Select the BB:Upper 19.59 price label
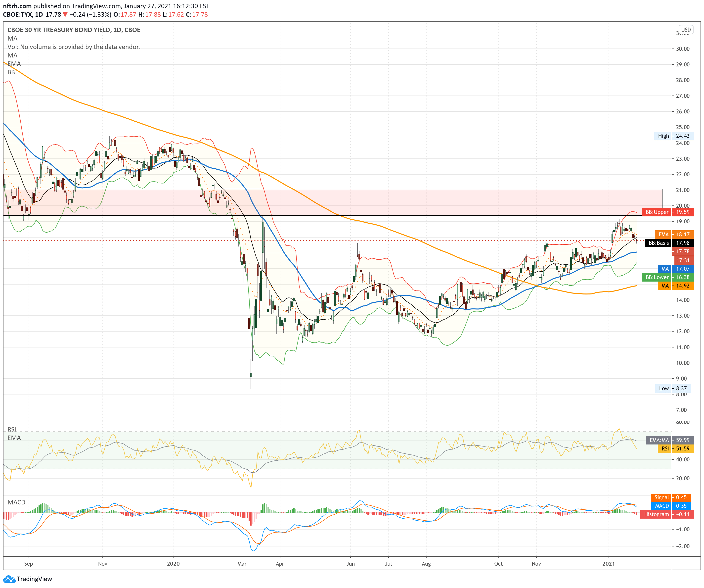The height and width of the screenshot is (588, 704). 667,212
